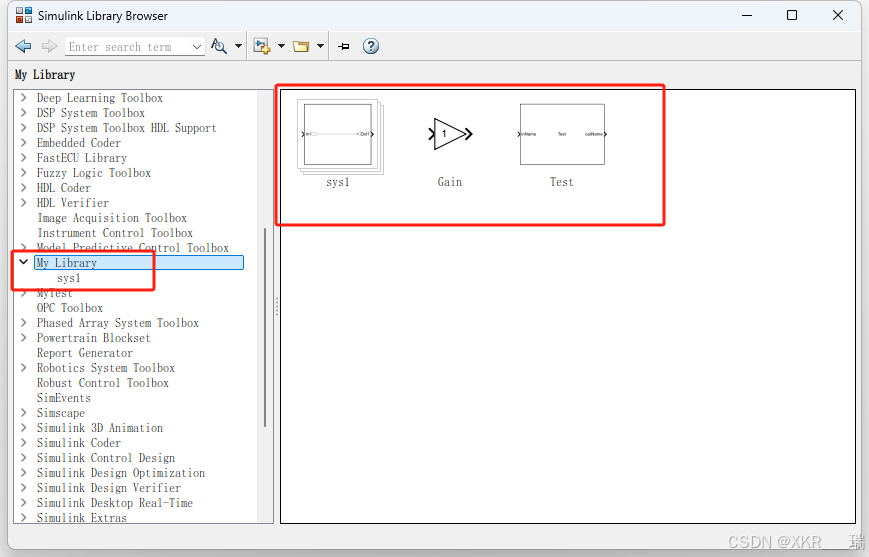The width and height of the screenshot is (869, 557).
Task: Open the search term history dropdown
Action: (197, 47)
